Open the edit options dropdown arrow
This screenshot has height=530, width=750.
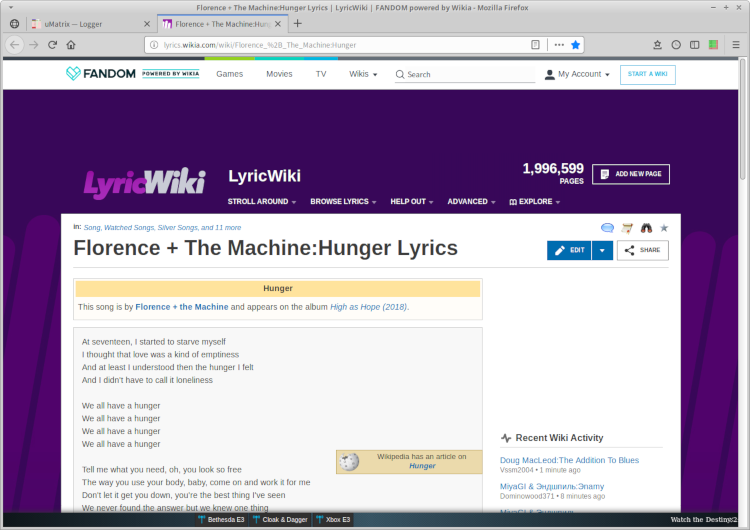(602, 250)
